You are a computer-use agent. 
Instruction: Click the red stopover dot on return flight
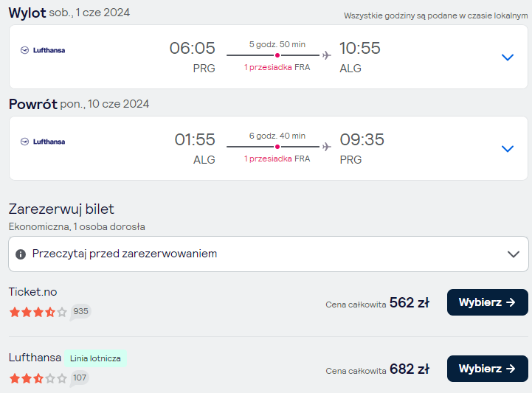277,147
